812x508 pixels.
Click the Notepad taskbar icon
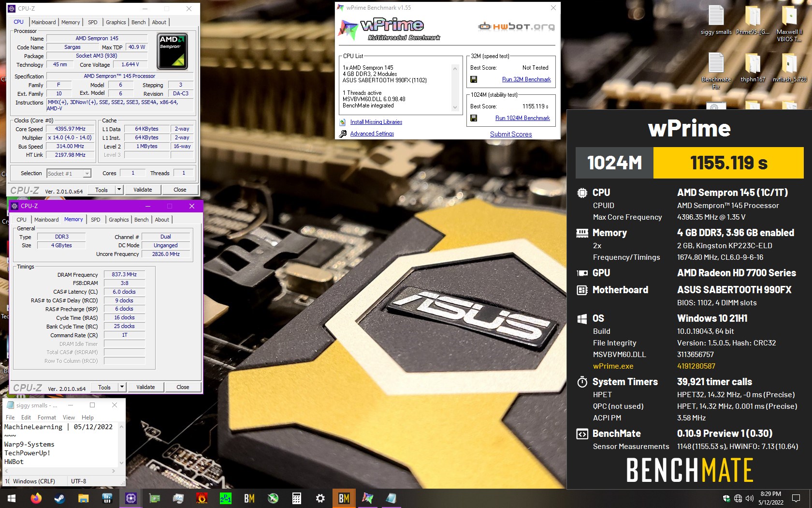point(391,498)
